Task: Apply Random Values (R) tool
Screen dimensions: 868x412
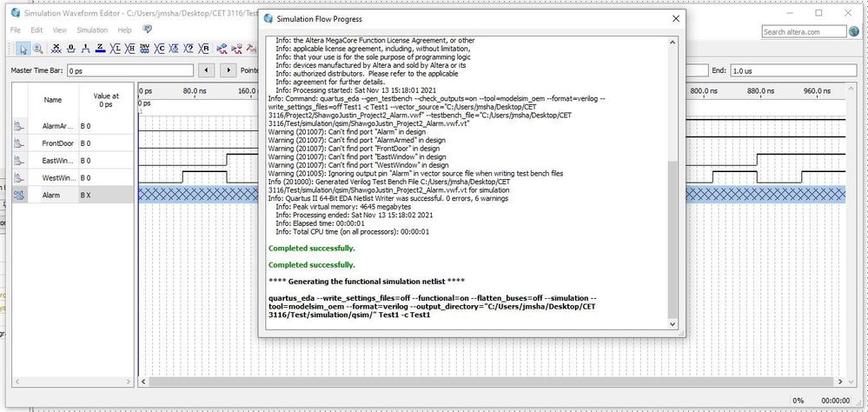Action: 204,49
